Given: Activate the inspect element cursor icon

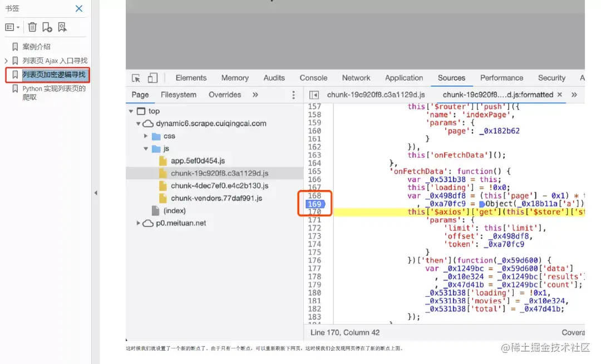Looking at the screenshot, I should pos(136,78).
